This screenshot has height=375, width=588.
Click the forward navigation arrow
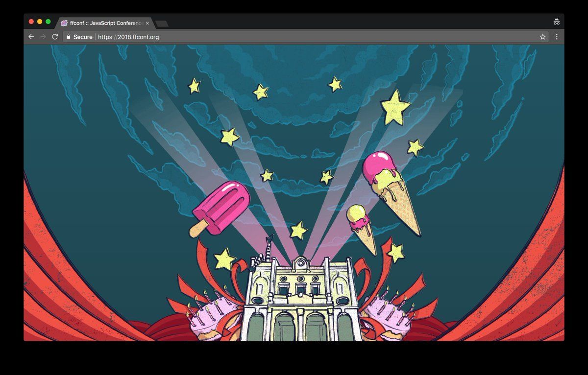(x=43, y=37)
